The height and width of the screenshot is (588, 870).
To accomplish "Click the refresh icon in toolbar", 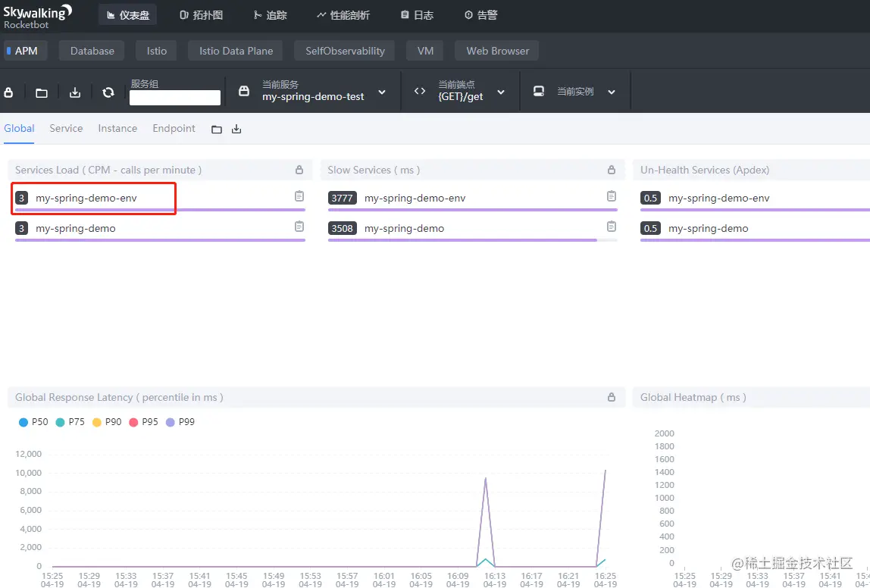I will click(x=108, y=92).
